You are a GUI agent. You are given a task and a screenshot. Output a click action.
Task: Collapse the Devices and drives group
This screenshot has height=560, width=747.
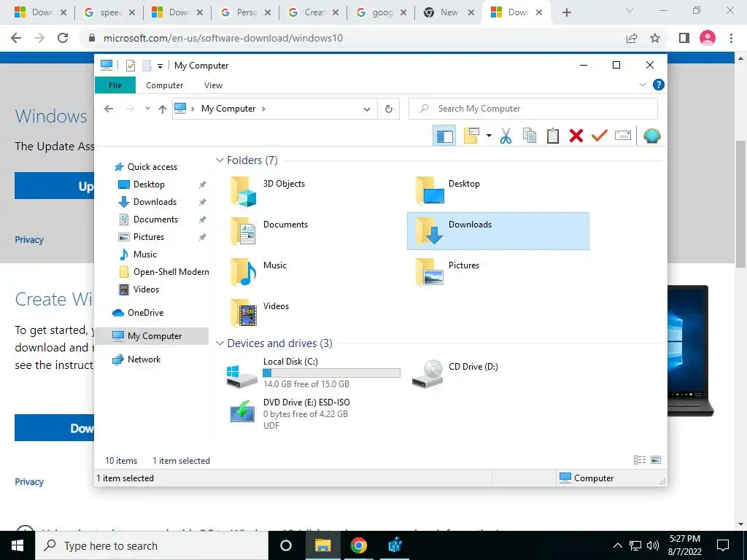220,343
